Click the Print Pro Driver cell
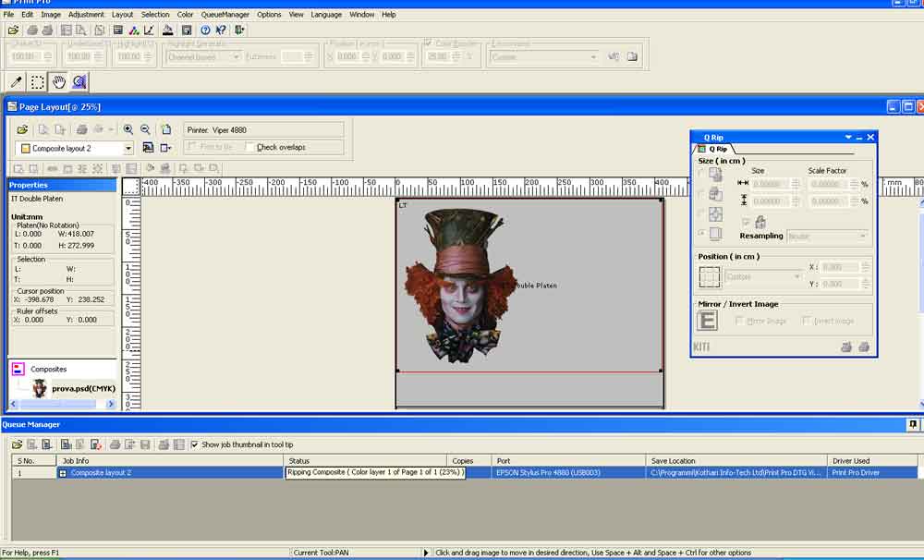Viewport: 924px width, 560px height. click(872, 473)
